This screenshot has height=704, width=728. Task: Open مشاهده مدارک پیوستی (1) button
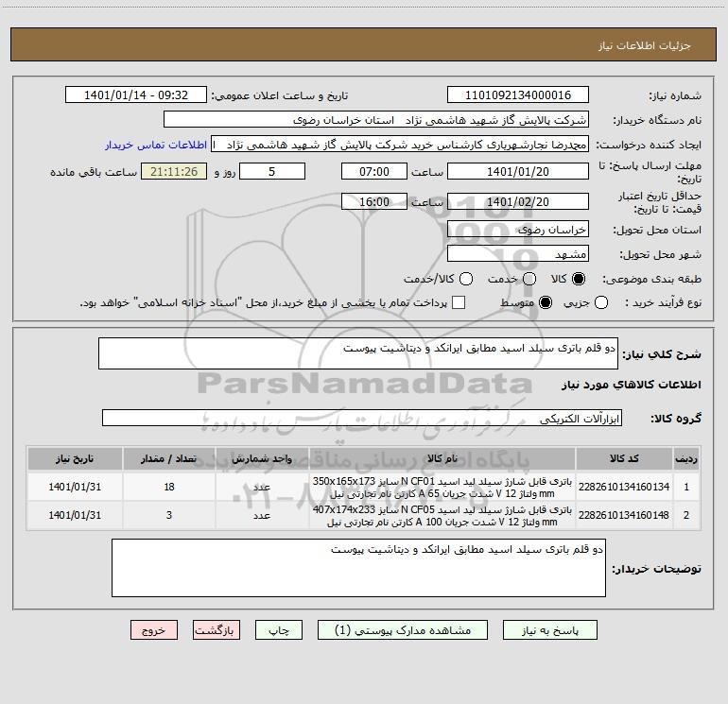pyautogui.click(x=403, y=630)
